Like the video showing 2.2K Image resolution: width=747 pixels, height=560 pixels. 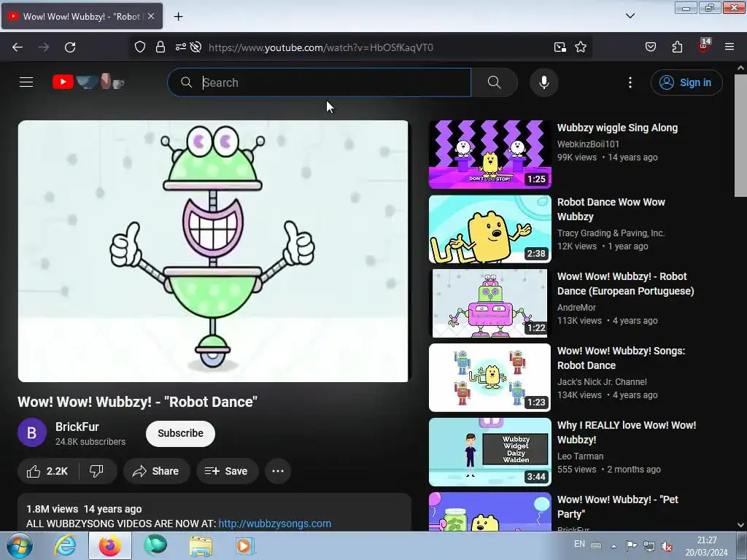point(47,471)
